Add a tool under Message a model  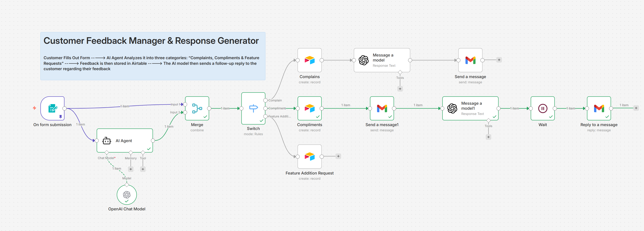tap(400, 89)
